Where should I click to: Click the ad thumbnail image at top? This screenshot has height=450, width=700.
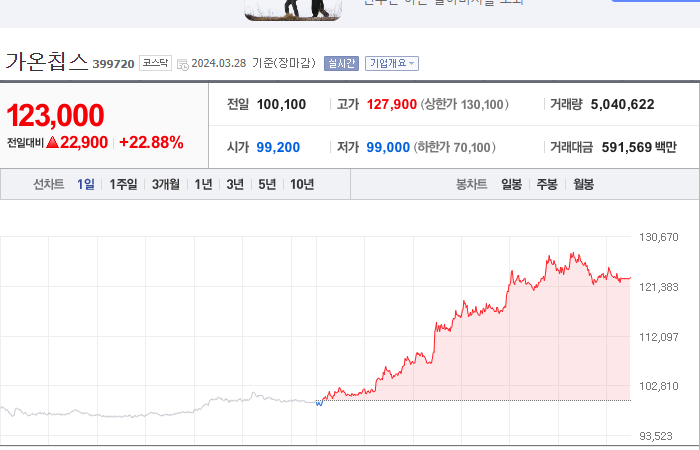coord(293,10)
